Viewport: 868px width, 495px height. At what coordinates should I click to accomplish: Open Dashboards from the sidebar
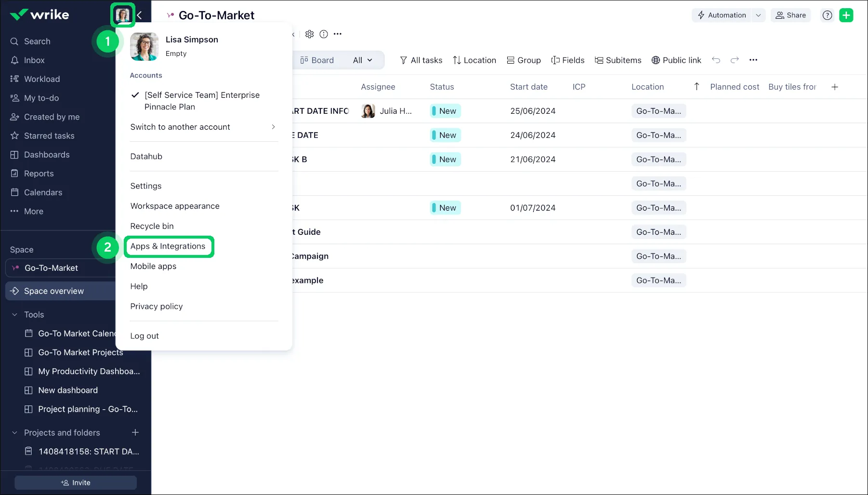click(47, 154)
